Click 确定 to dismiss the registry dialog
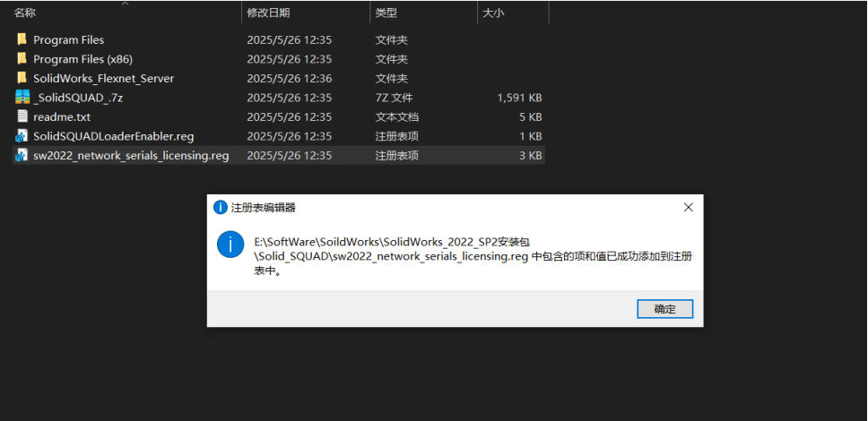This screenshot has height=421, width=868. (x=664, y=309)
